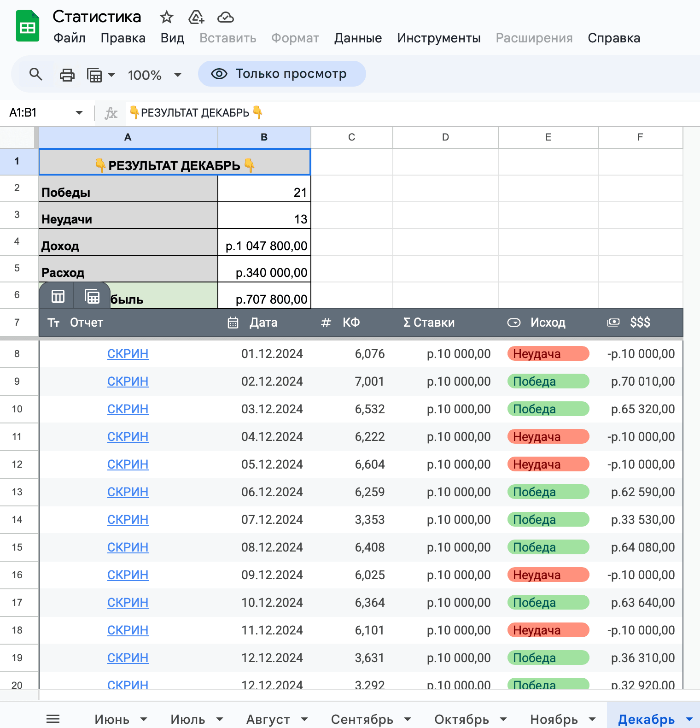700x728 pixels.
Task: Open the Google Sheets home icon
Action: point(28,26)
